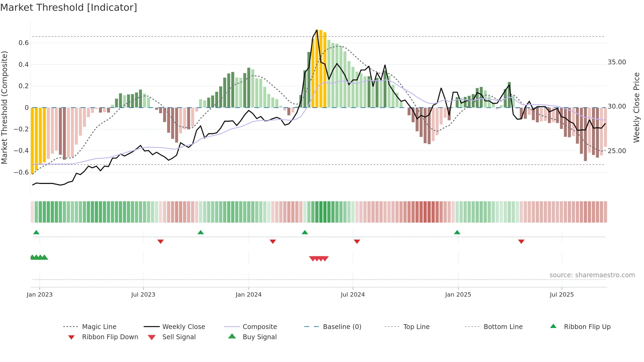Click the red Sell Signal legend triangle icon
Image resolution: width=644 pixels, height=362 pixels.
point(152,337)
